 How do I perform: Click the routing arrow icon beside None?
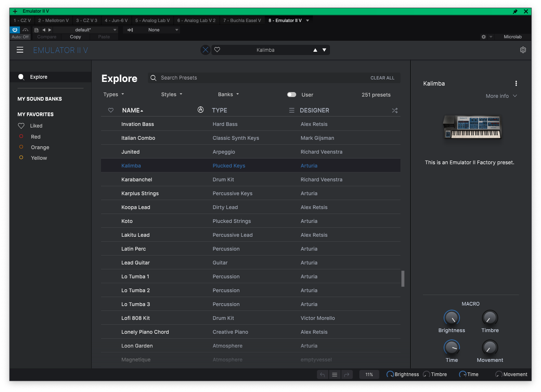(x=130, y=30)
